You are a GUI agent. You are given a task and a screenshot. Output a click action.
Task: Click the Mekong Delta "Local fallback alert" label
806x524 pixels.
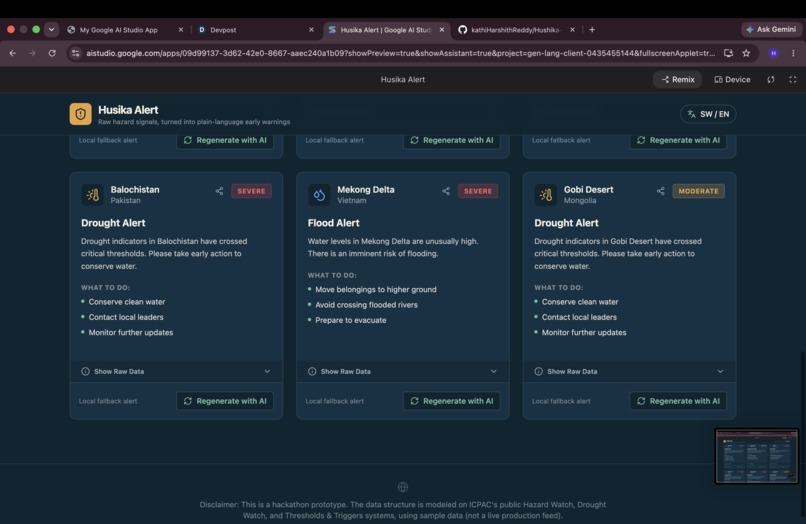tap(335, 401)
